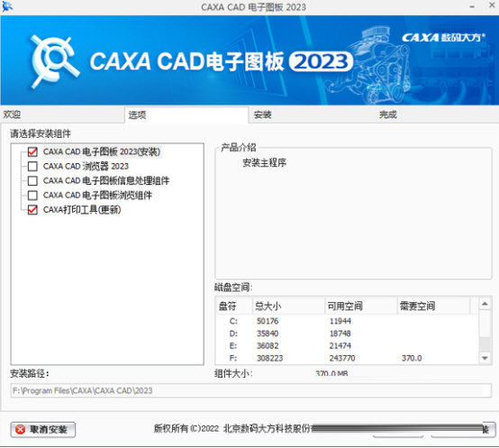The image size is (499, 448).
Task: Click the CAXA app icon in title bar
Action: [x=7, y=6]
